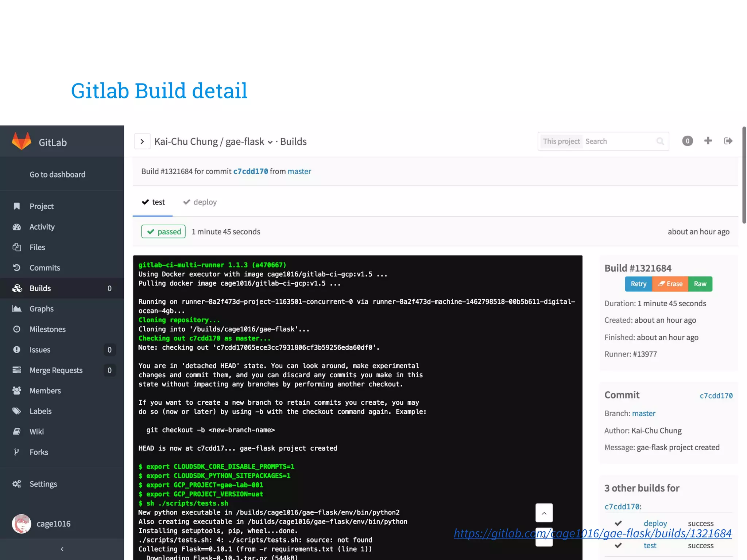Viewport: 747px width, 560px height.
Task: Click the Issues exclamation icon
Action: click(x=17, y=349)
